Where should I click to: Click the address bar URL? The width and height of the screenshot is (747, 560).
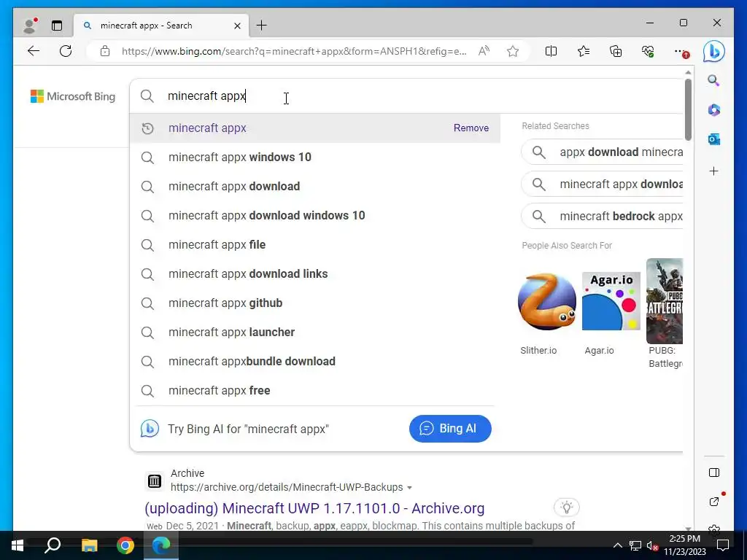pyautogui.click(x=294, y=51)
